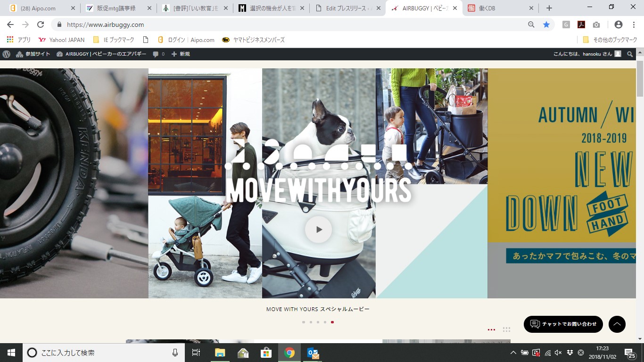This screenshot has height=362, width=644.
Task: Select the second carousel dot
Action: (x=311, y=322)
